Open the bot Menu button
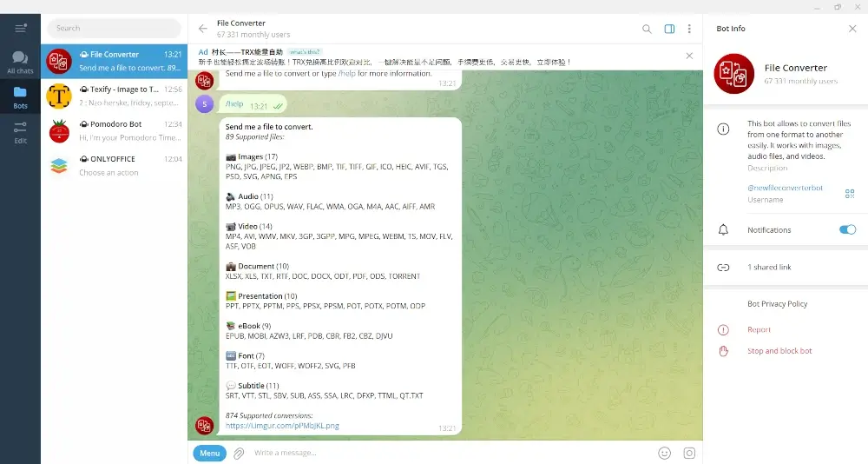 pyautogui.click(x=210, y=453)
